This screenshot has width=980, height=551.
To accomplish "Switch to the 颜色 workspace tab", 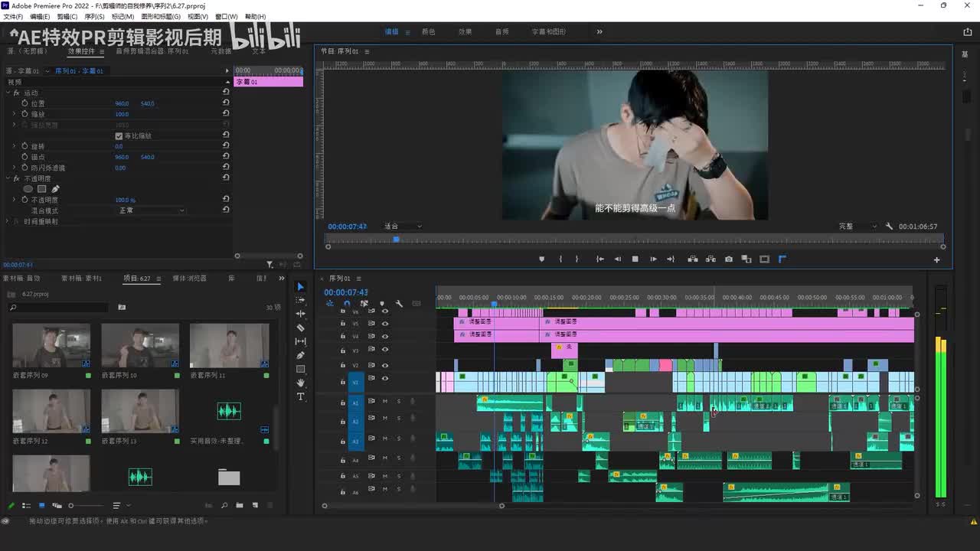I will [428, 32].
